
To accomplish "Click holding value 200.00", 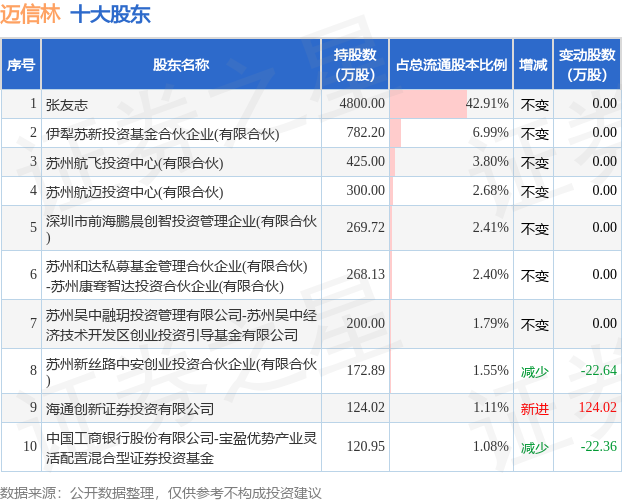I will coord(365,323).
